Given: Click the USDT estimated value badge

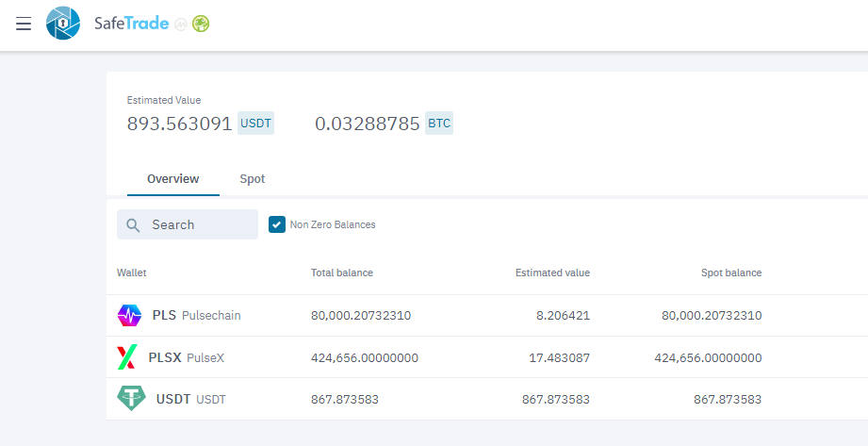Looking at the screenshot, I should pyautogui.click(x=255, y=123).
